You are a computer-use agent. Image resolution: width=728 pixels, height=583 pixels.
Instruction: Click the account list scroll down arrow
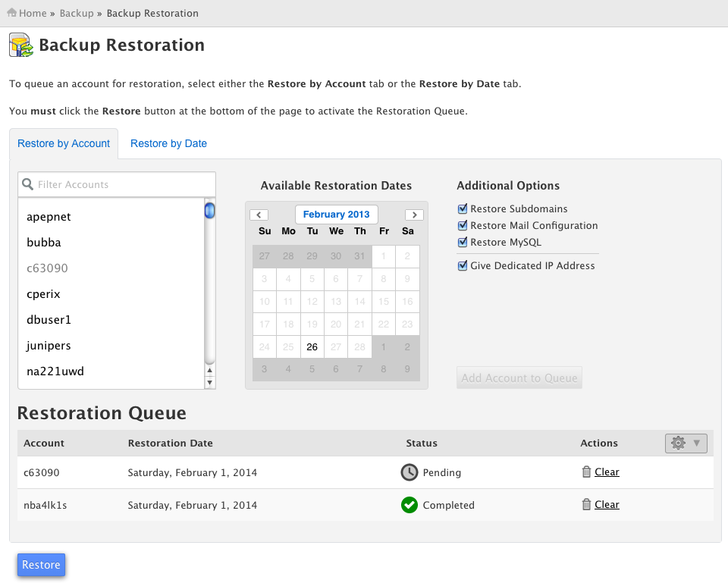tap(210, 383)
